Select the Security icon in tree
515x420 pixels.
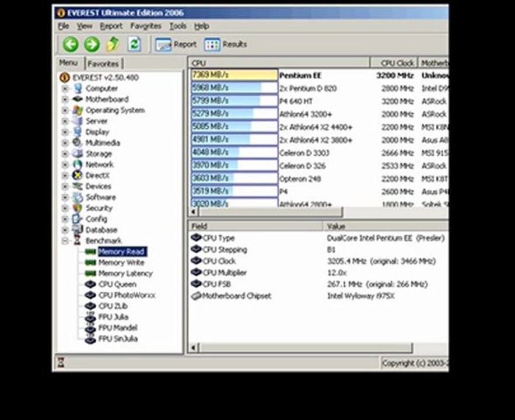point(78,208)
